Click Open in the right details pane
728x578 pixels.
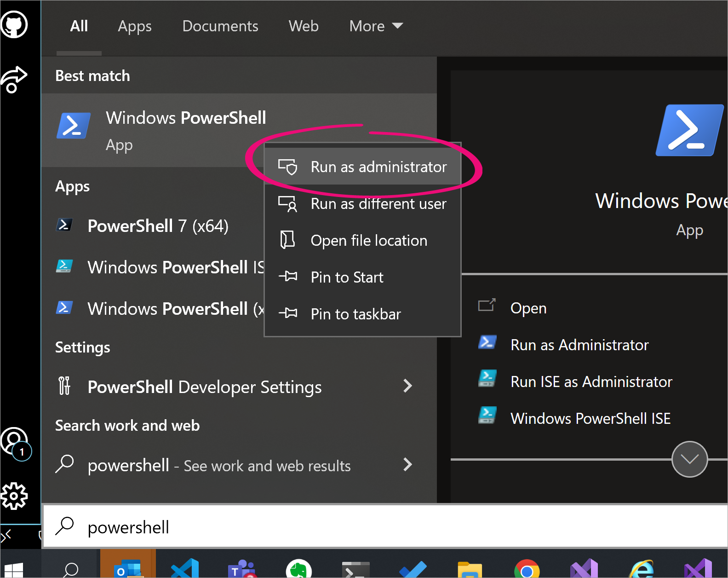(x=528, y=308)
